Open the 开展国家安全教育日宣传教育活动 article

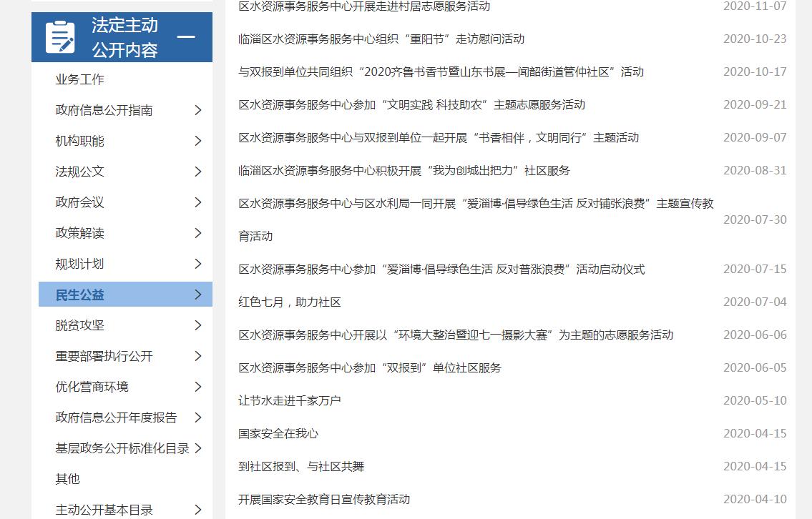[x=323, y=499]
